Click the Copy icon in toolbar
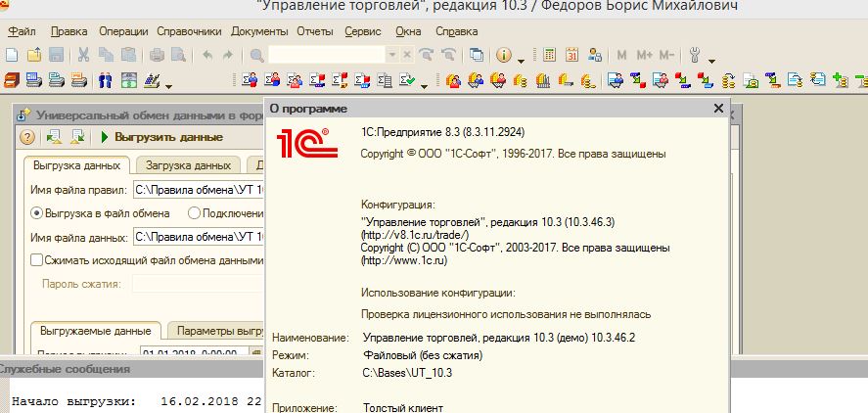This screenshot has width=868, height=413. pos(106,55)
